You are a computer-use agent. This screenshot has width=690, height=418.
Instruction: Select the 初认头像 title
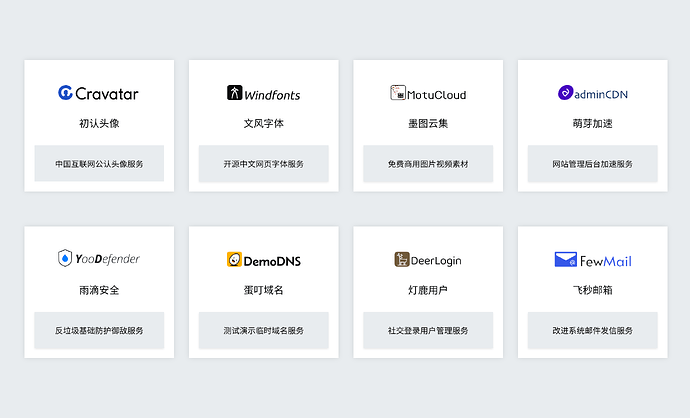tap(99, 124)
